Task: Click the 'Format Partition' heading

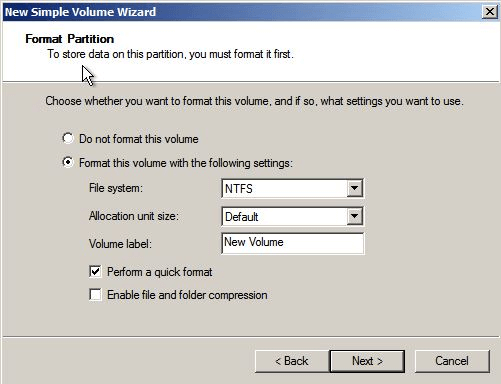Action: click(x=69, y=39)
